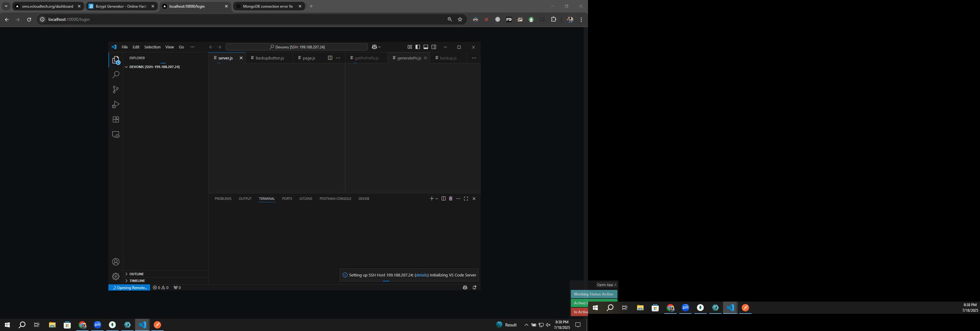The image size is (980, 331).
Task: Go forward with VS Code navigation arrow
Action: click(x=219, y=47)
